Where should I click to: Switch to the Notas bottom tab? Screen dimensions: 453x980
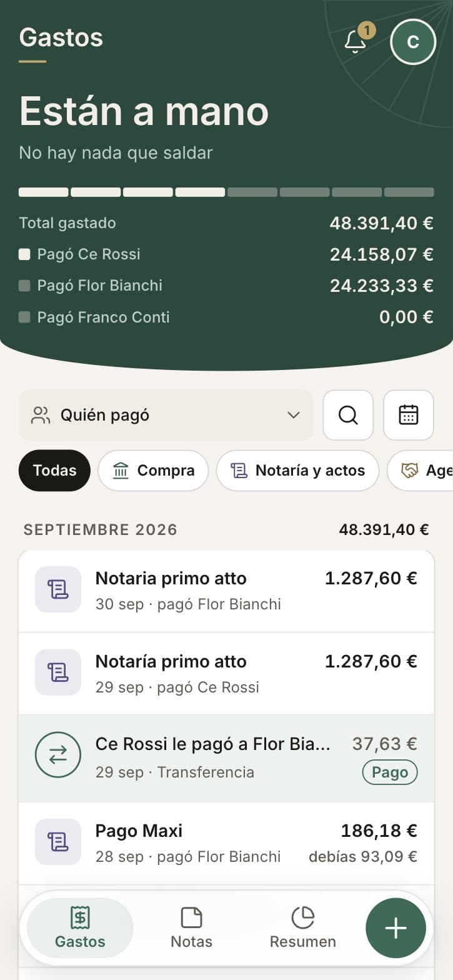[x=191, y=928]
